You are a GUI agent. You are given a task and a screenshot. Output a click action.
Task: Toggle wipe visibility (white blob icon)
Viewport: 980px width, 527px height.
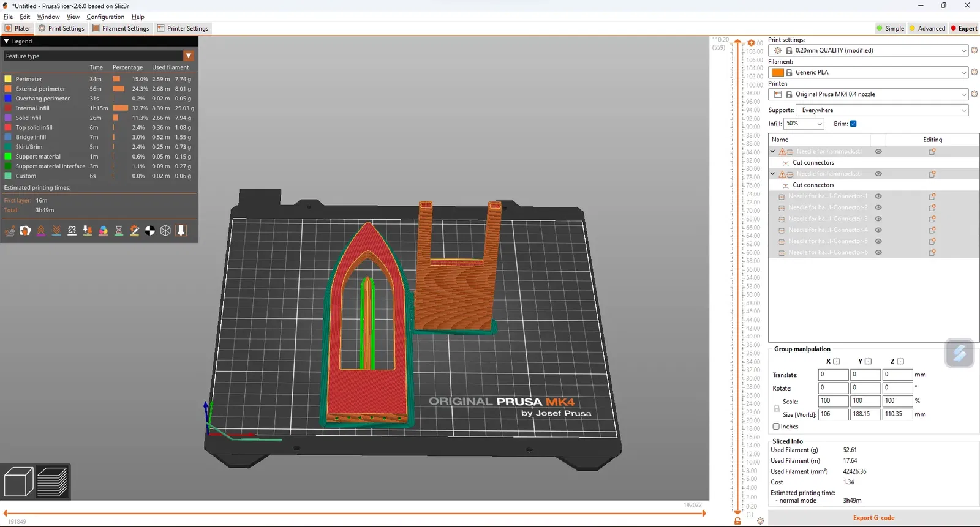pos(25,231)
